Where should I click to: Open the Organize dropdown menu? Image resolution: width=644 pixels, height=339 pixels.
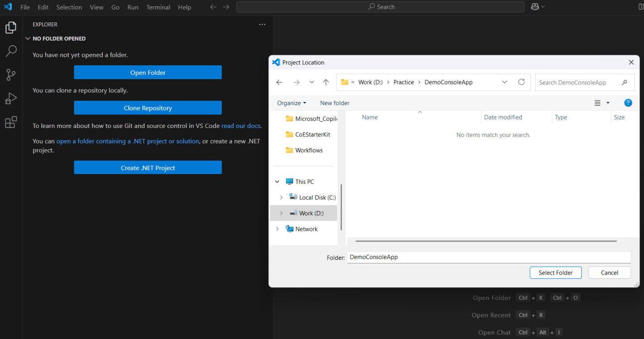click(291, 103)
